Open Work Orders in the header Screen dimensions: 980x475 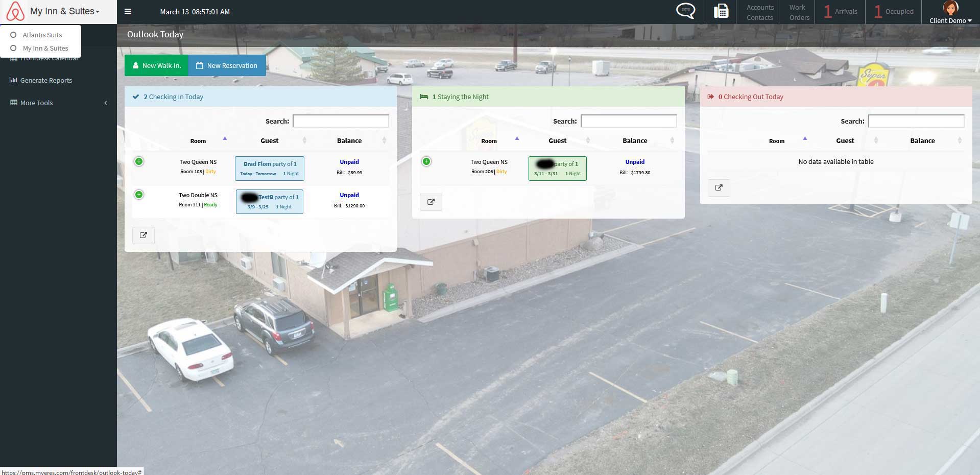click(799, 12)
